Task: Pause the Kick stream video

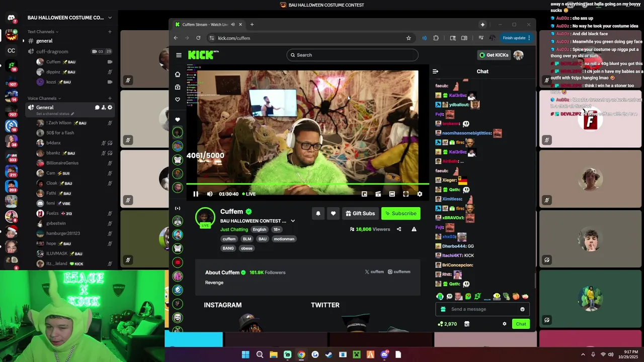Action: 196,194
